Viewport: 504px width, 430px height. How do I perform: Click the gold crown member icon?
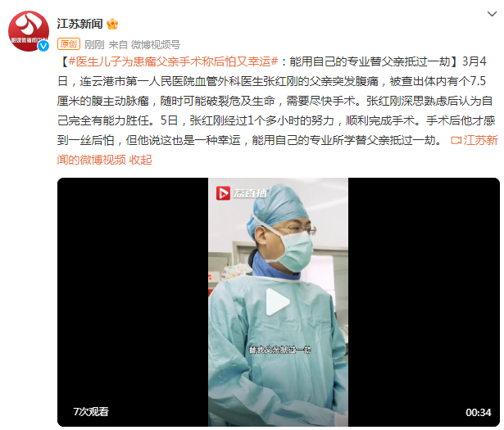[x=111, y=24]
